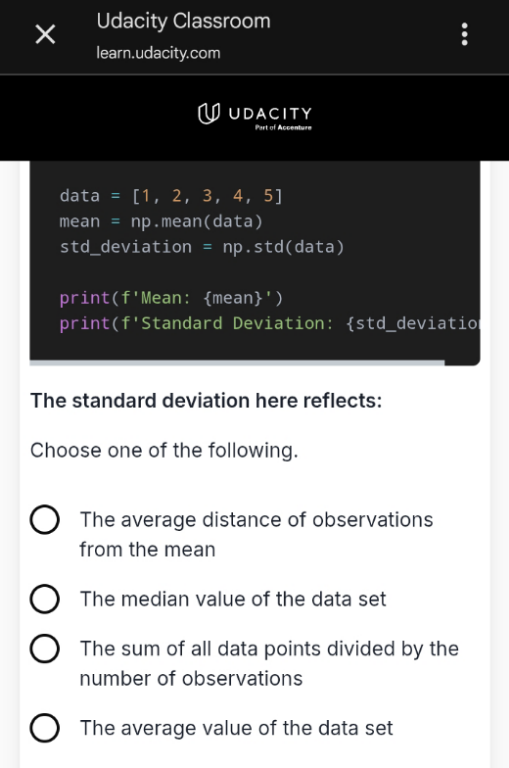Select radio for median value option
Image resolution: width=509 pixels, height=768 pixels.
45,599
